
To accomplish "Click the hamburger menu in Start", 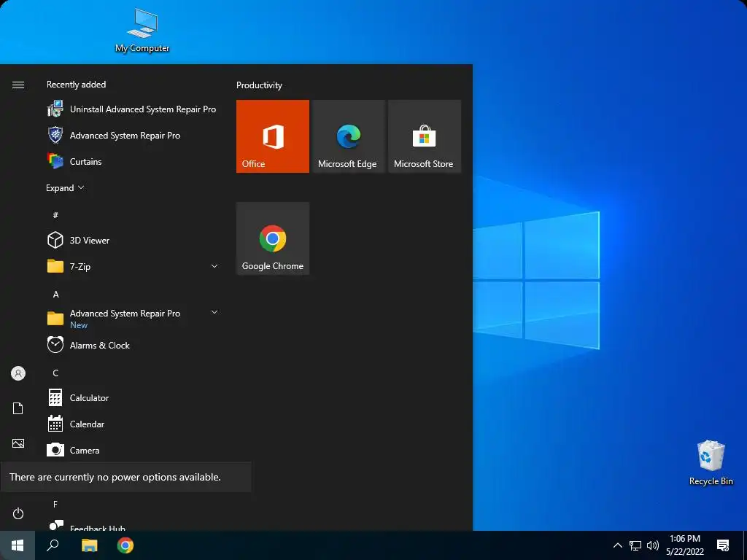I will (x=18, y=85).
